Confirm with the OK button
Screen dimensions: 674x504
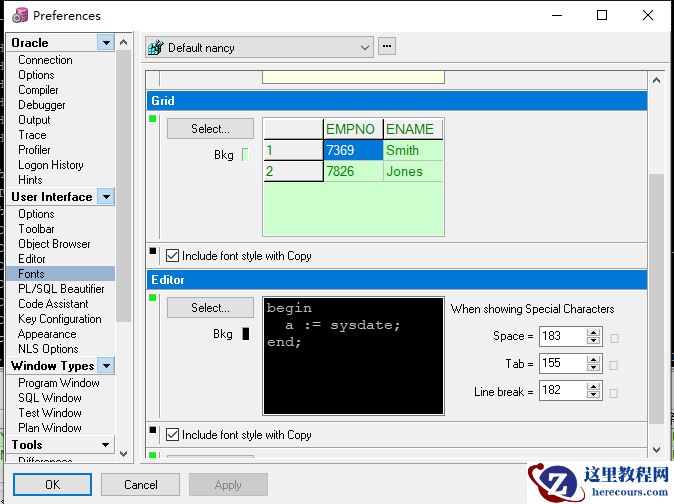point(52,485)
